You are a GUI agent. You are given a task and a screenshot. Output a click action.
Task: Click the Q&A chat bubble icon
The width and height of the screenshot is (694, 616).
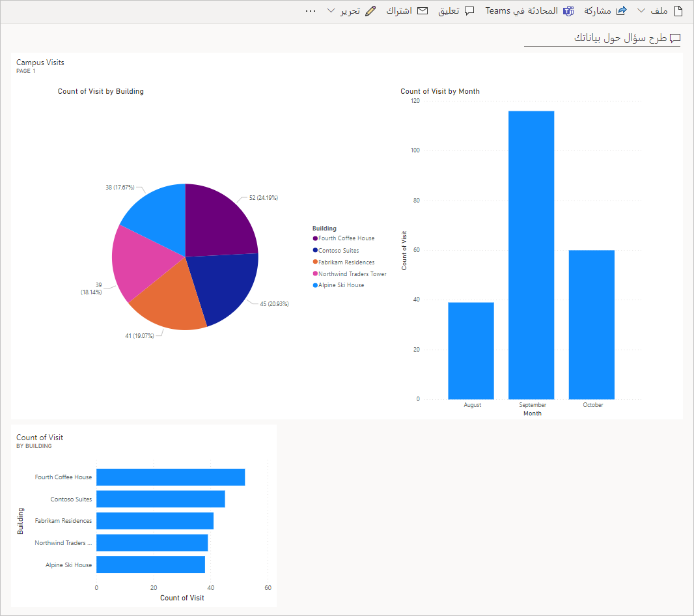(x=675, y=38)
